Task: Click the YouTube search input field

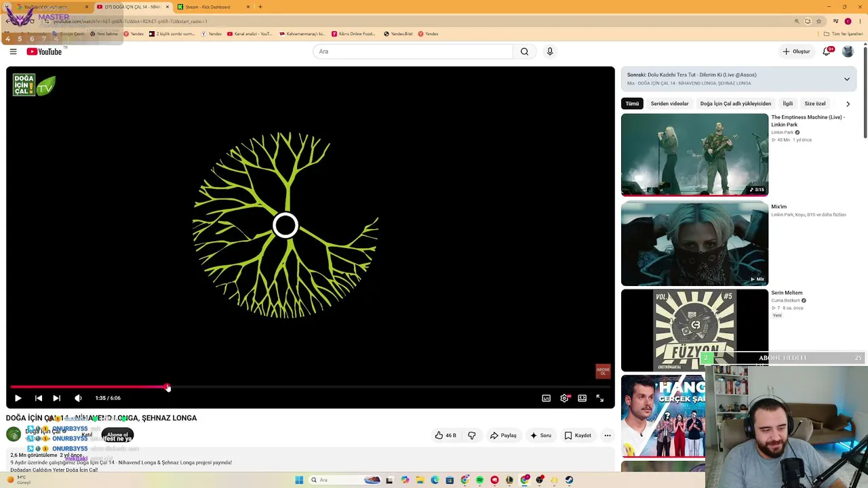Action: click(x=414, y=52)
